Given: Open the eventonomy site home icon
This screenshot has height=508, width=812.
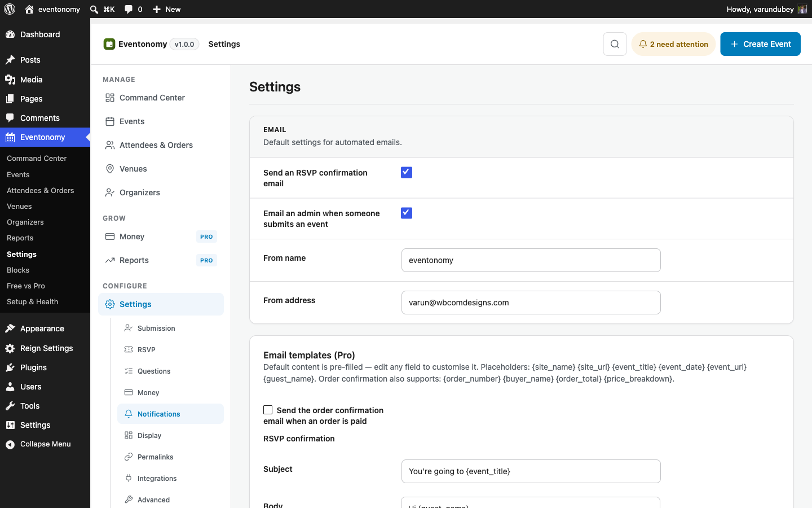Looking at the screenshot, I should coord(29,9).
